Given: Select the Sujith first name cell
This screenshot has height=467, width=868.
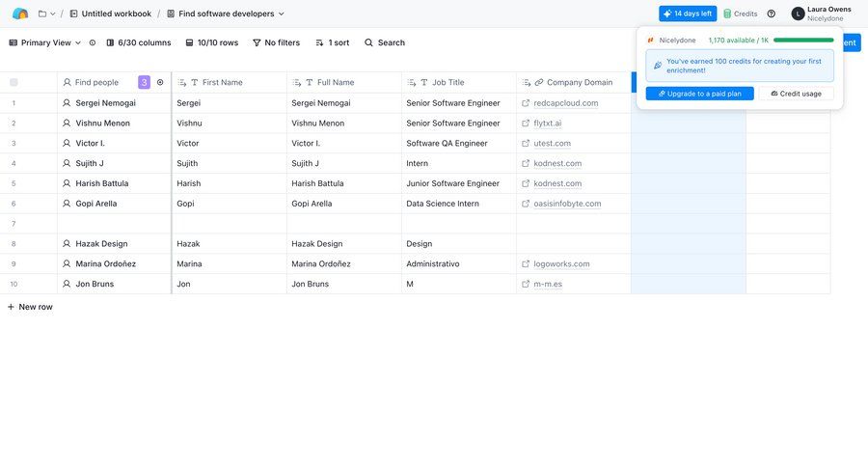Looking at the screenshot, I should [230, 163].
